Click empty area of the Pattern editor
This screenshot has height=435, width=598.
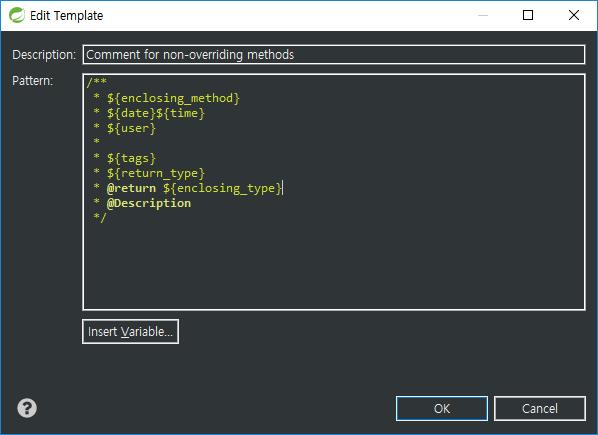point(334,267)
